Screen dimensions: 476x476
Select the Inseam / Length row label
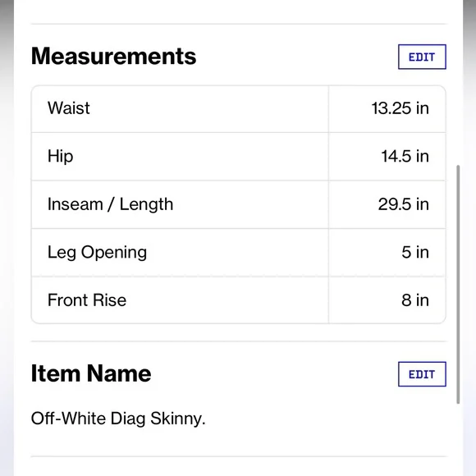(x=110, y=204)
